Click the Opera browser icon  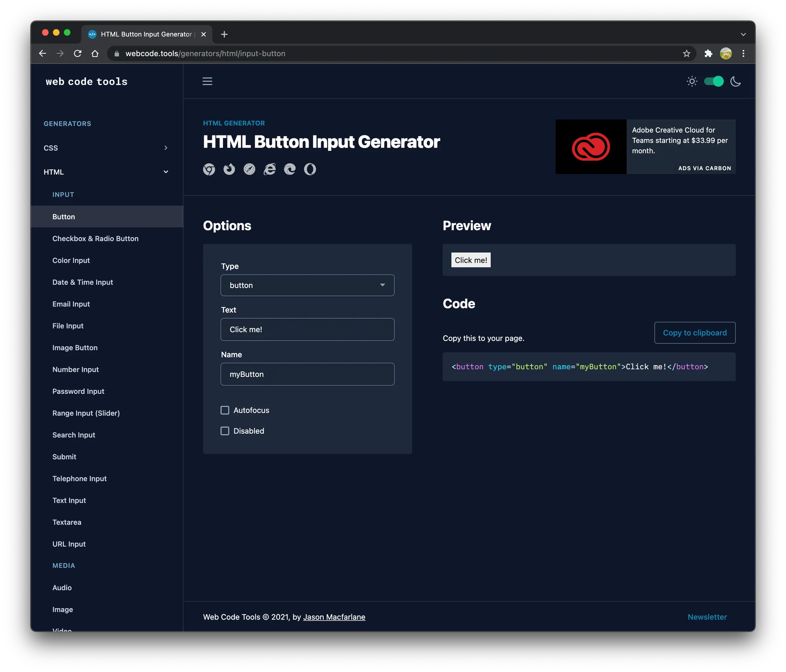(x=310, y=169)
